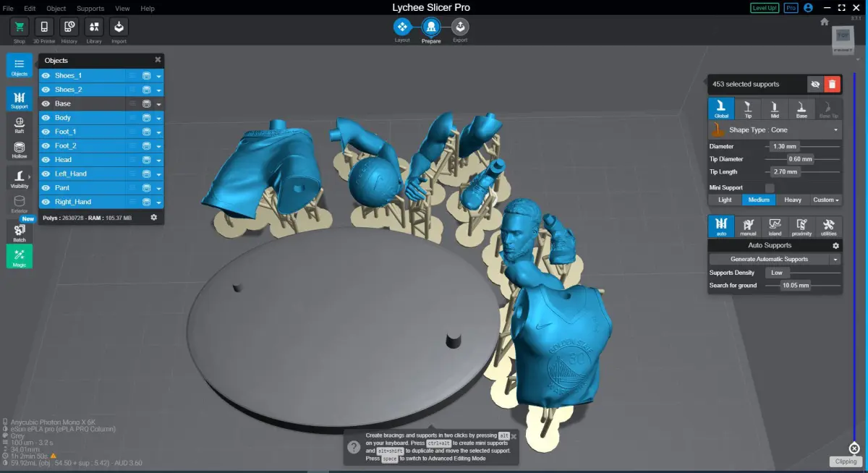The width and height of the screenshot is (868, 473).
Task: Hide the selected supports with eye icon
Action: [x=815, y=84]
